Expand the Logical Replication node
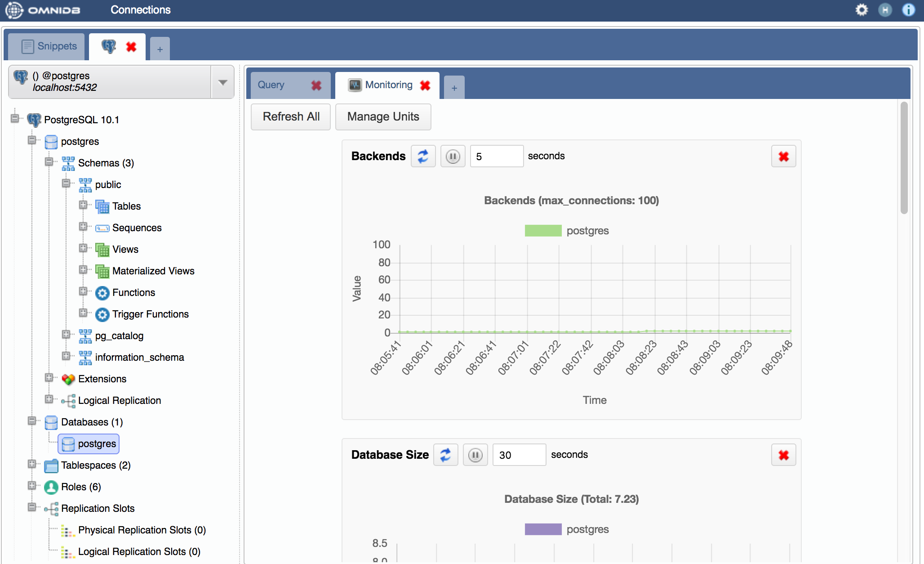The width and height of the screenshot is (924, 564). click(49, 399)
